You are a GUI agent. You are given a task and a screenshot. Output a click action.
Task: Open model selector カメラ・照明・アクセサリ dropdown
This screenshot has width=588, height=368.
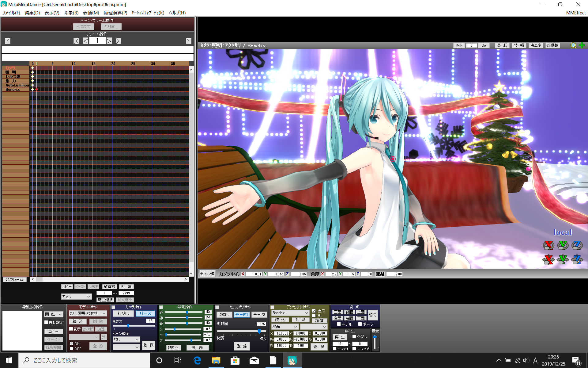[x=88, y=313]
